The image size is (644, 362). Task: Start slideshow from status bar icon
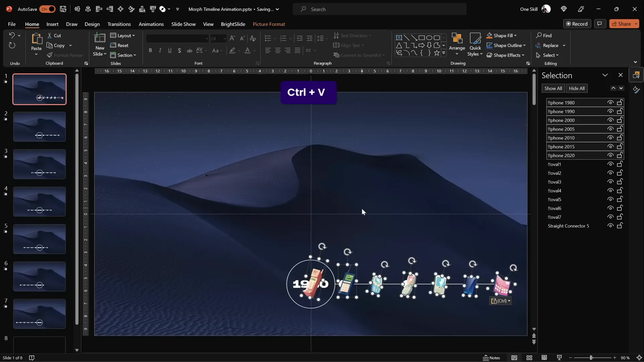pyautogui.click(x=559, y=358)
